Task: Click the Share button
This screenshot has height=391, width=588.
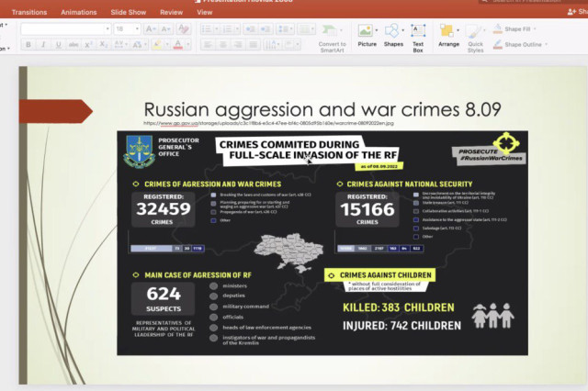Action: [x=578, y=12]
